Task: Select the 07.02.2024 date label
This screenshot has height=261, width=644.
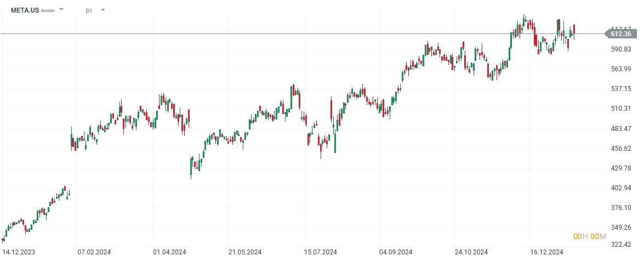Action: pyautogui.click(x=94, y=252)
